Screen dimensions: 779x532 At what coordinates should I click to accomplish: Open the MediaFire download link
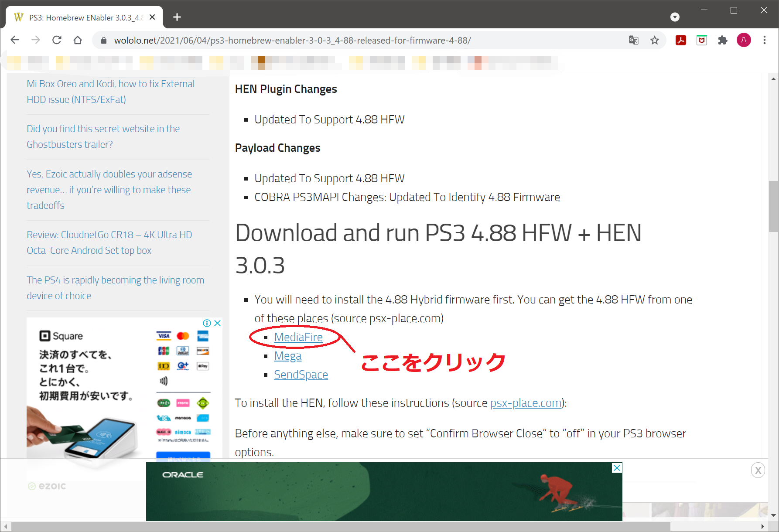click(298, 337)
